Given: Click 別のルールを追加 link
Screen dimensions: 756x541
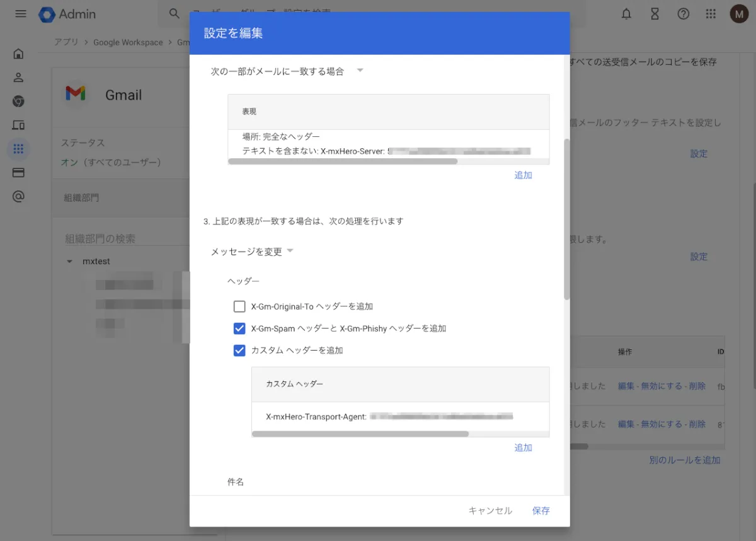Looking at the screenshot, I should (685, 460).
